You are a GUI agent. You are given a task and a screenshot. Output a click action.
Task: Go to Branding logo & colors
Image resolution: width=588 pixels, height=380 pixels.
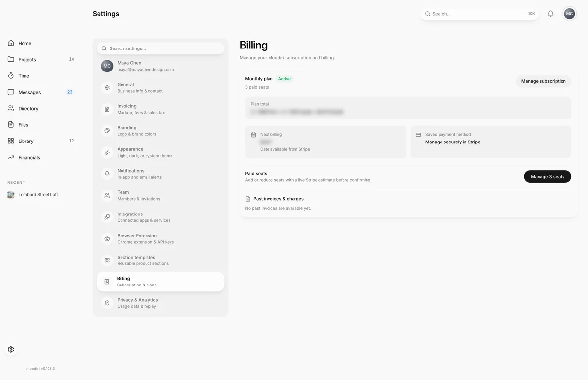coord(161,131)
